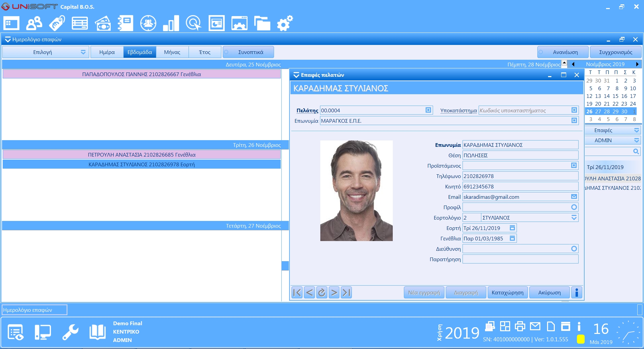Go to first record navigation button
The width and height of the screenshot is (644, 349).
click(x=297, y=293)
